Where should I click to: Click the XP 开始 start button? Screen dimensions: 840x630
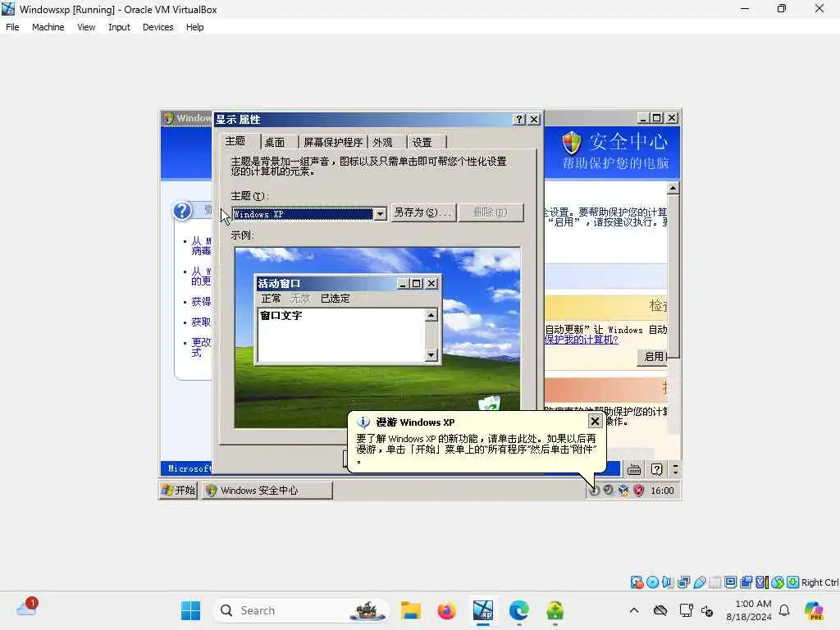tap(179, 491)
